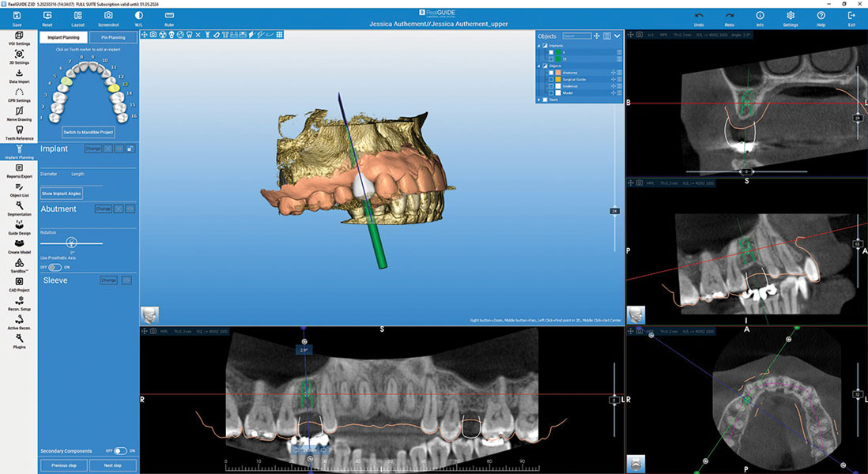The image size is (868, 474).
Task: Check the Surgical Guide visibility checkbox
Action: point(551,79)
